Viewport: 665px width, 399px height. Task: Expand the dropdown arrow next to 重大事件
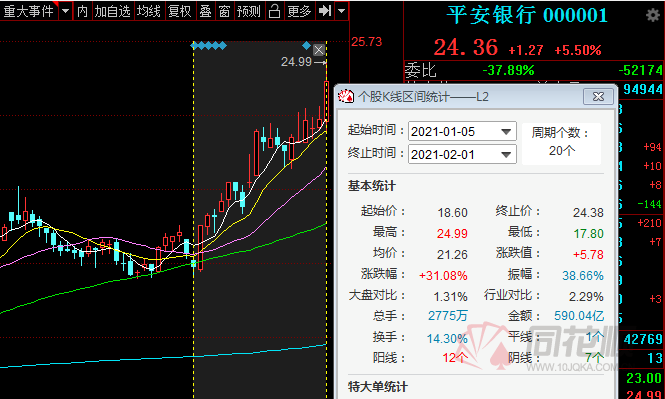65,11
